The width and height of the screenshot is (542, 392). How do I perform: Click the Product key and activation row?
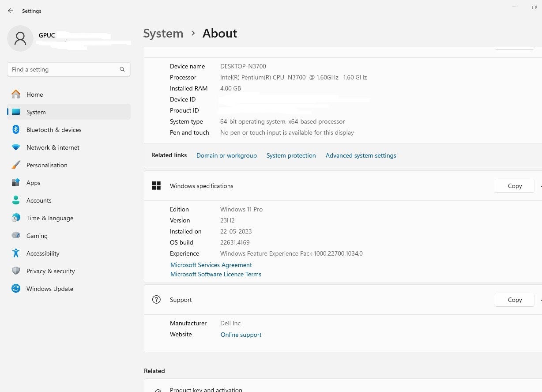coord(343,385)
